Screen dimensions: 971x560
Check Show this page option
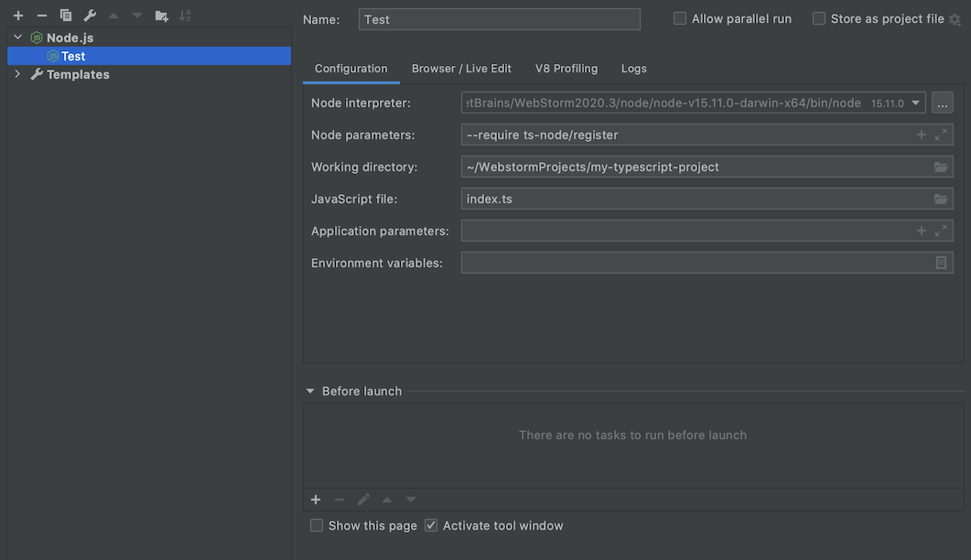tap(317, 525)
